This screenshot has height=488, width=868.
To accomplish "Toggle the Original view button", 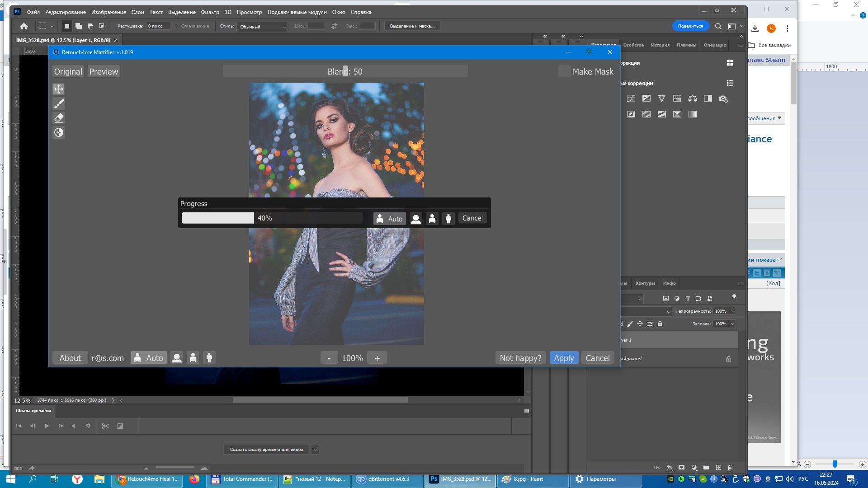I will click(68, 71).
